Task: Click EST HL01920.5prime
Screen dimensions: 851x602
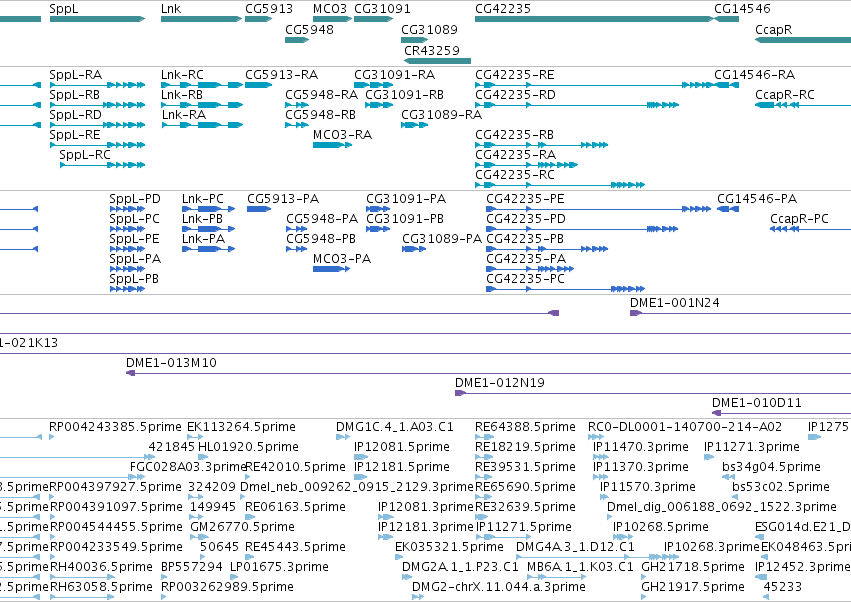Action: click(x=249, y=447)
